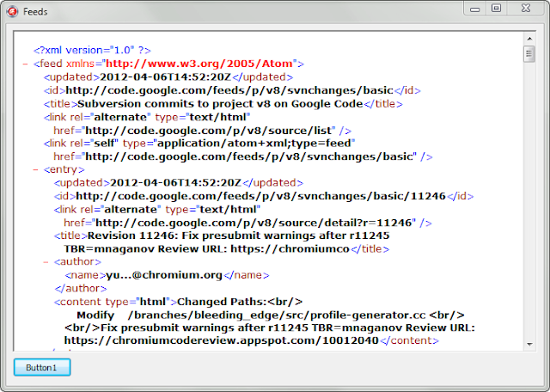
Task: Minimize the Feeds window
Action: pyautogui.click(x=475, y=8)
